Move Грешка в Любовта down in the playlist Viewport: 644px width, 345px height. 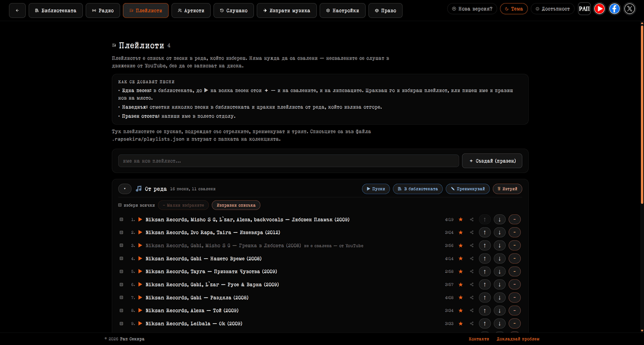click(500, 246)
